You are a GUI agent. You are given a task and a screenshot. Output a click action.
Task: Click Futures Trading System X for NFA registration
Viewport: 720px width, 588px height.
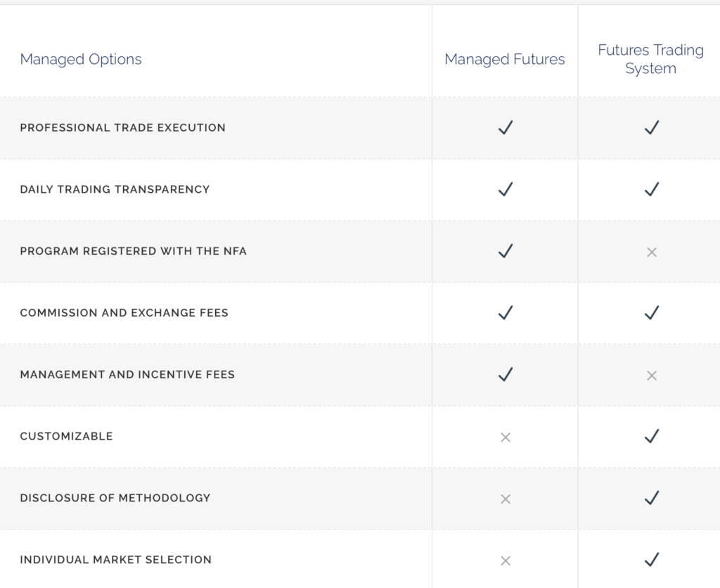(652, 252)
